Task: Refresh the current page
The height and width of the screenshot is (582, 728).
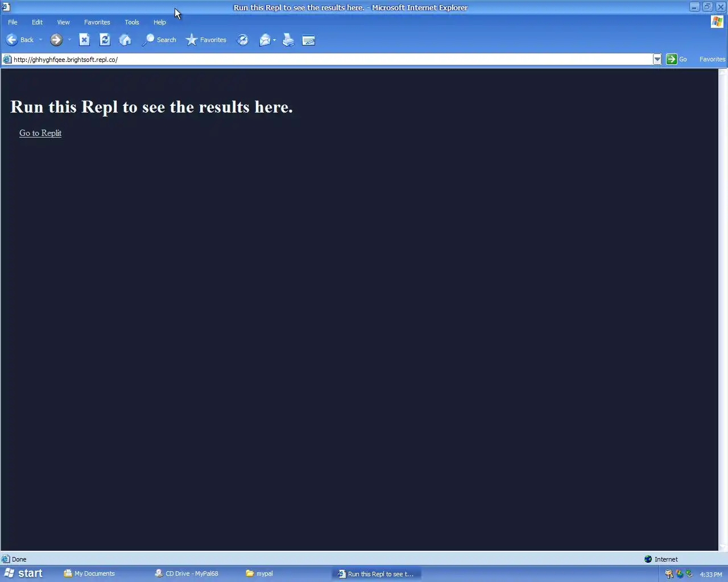Action: point(105,40)
